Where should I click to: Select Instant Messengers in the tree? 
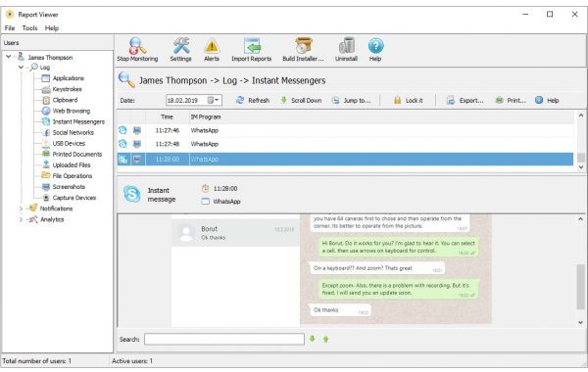(x=78, y=121)
